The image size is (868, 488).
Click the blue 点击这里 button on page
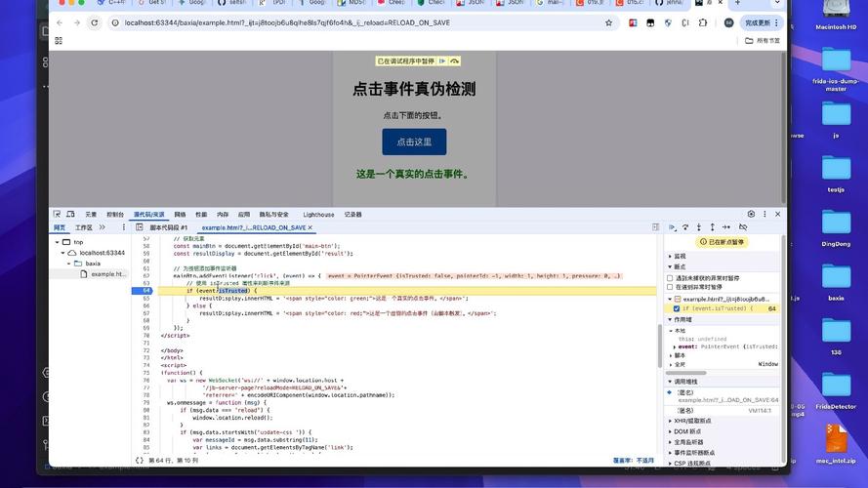click(x=414, y=142)
